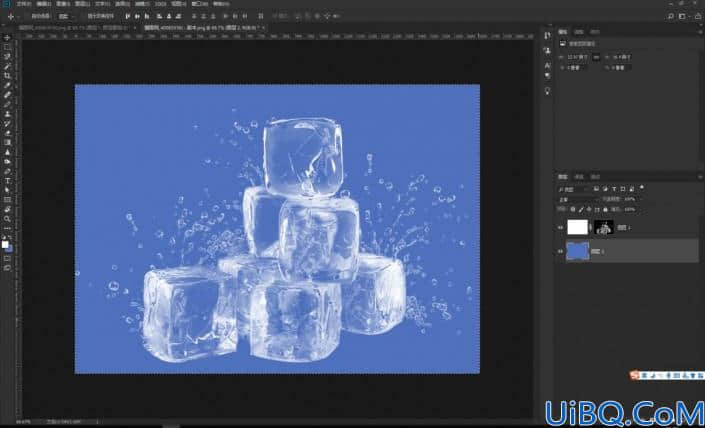Open the File menu in the menu bar
Screen dimensions: 705x428
tap(24, 4)
